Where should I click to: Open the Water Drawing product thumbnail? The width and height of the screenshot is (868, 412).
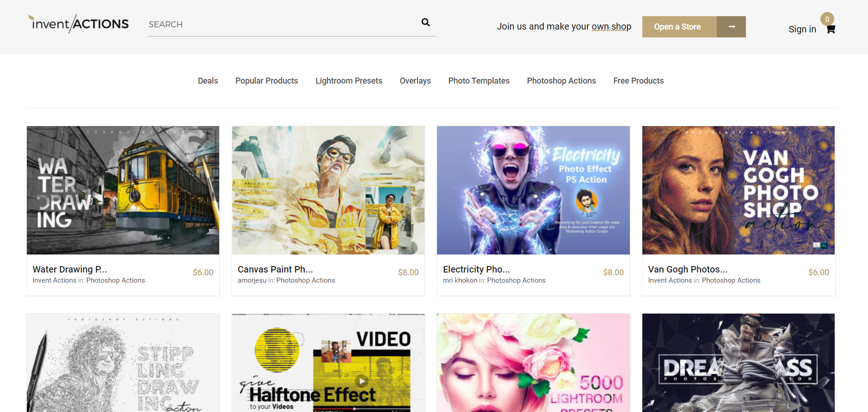pyautogui.click(x=123, y=190)
